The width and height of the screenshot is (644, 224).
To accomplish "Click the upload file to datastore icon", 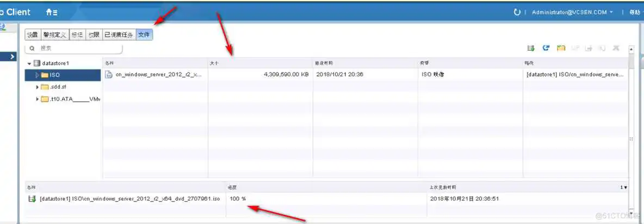I will [x=531, y=48].
